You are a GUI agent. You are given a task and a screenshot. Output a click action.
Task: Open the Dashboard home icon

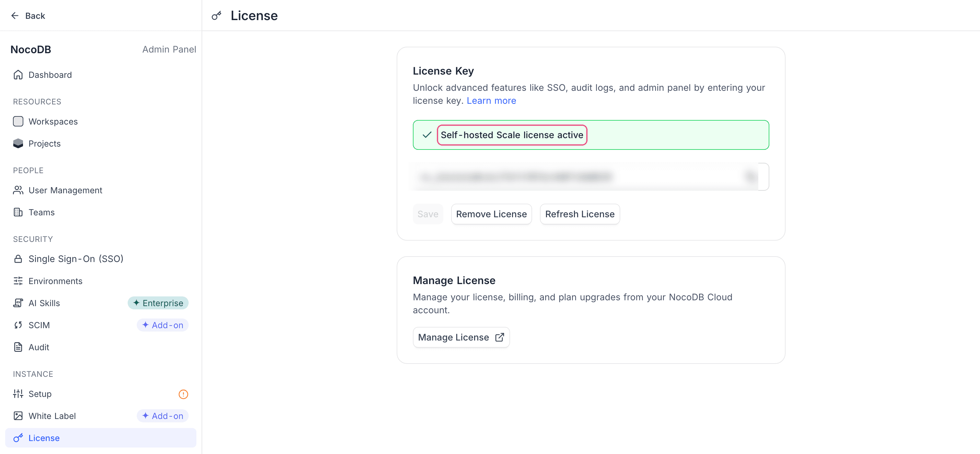(x=18, y=75)
